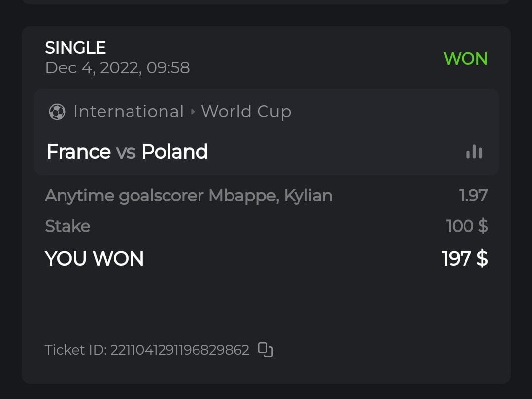This screenshot has height=399, width=532.
Task: Click the soccer ball sport icon
Action: pos(57,112)
